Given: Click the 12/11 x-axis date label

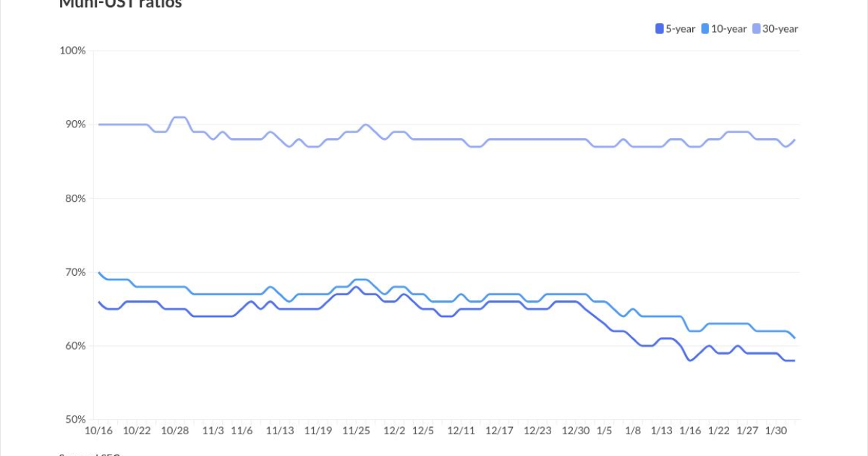Looking at the screenshot, I should click(x=461, y=431).
